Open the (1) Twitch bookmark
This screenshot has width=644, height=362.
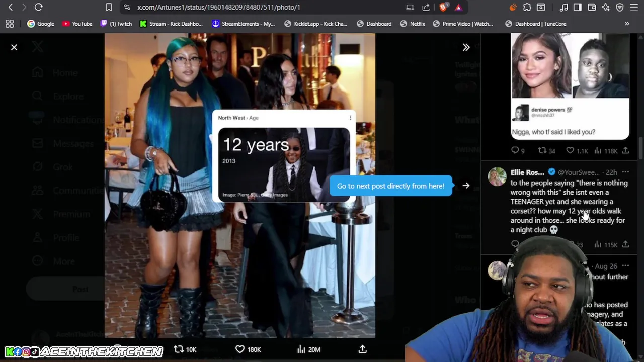click(116, 24)
